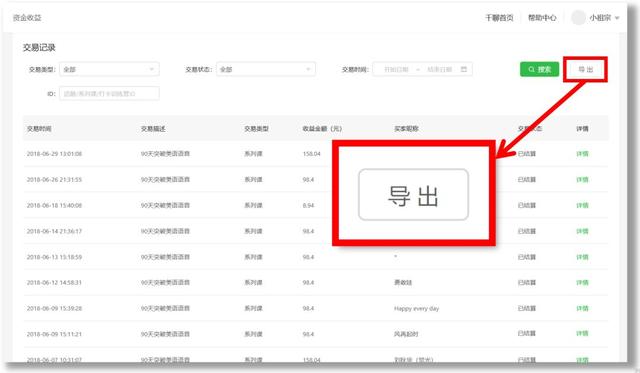Go to 千聊首页 link
This screenshot has width=640, height=373.
tap(499, 18)
